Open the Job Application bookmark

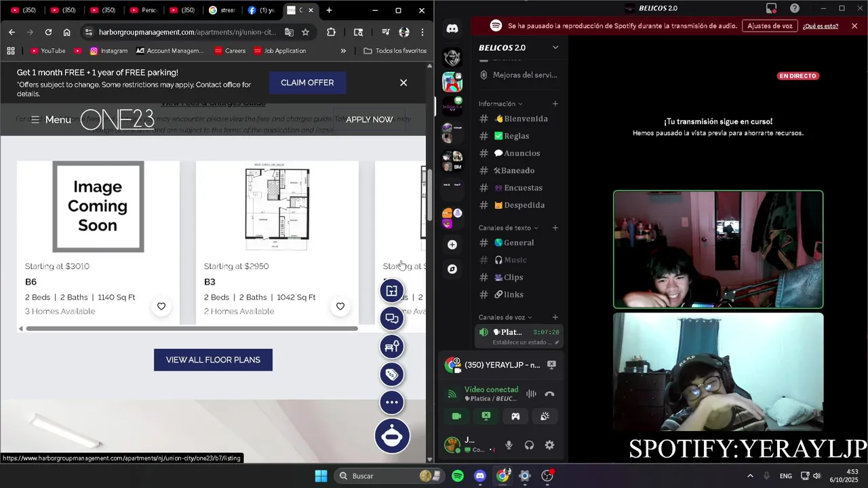click(x=279, y=51)
